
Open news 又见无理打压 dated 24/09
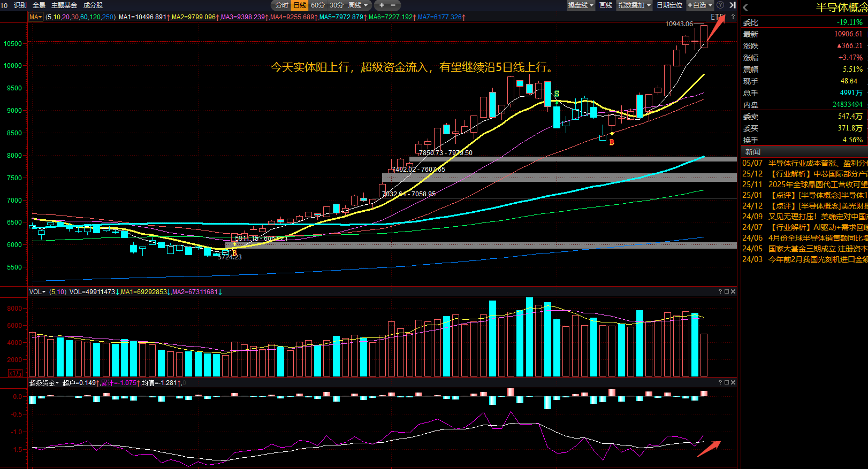tap(804, 217)
